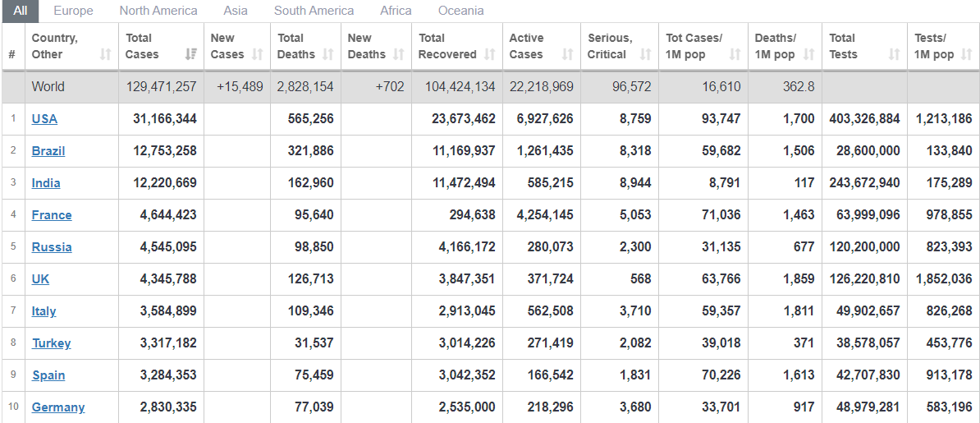Select Germany serious critical 3,680
This screenshot has width=980, height=423.
point(635,407)
